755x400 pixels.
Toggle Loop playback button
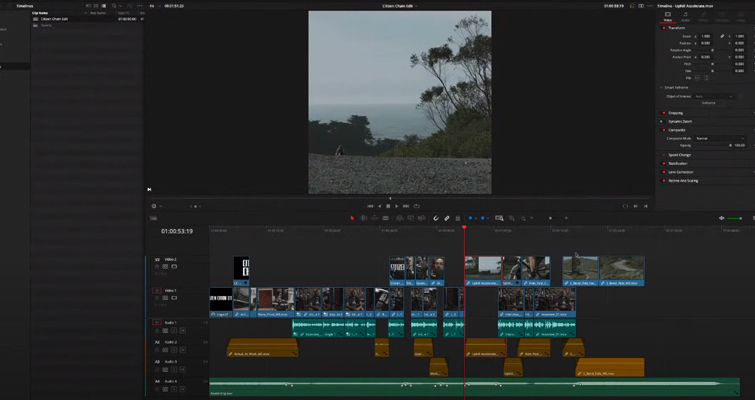tap(417, 206)
